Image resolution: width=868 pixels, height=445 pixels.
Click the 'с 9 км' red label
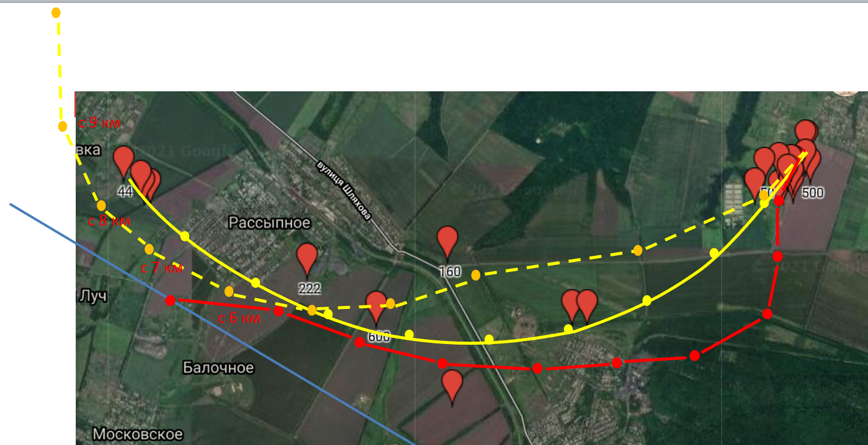point(100,123)
